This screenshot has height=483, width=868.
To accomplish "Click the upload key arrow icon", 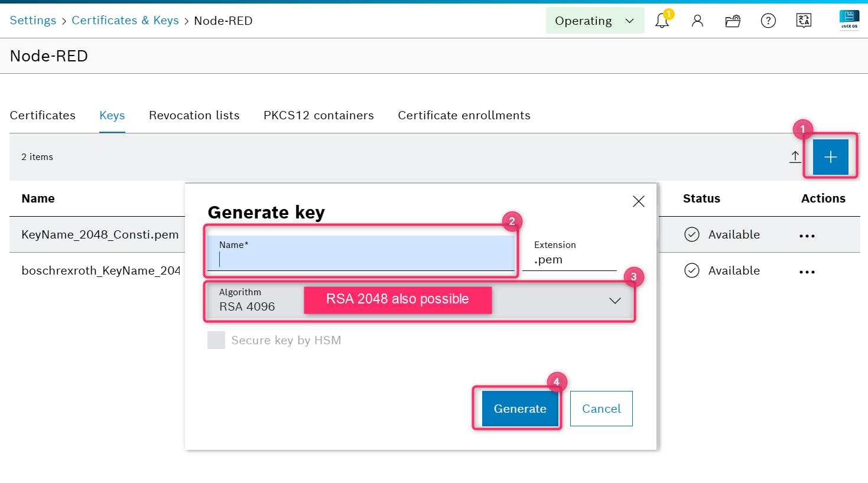I will [x=795, y=156].
